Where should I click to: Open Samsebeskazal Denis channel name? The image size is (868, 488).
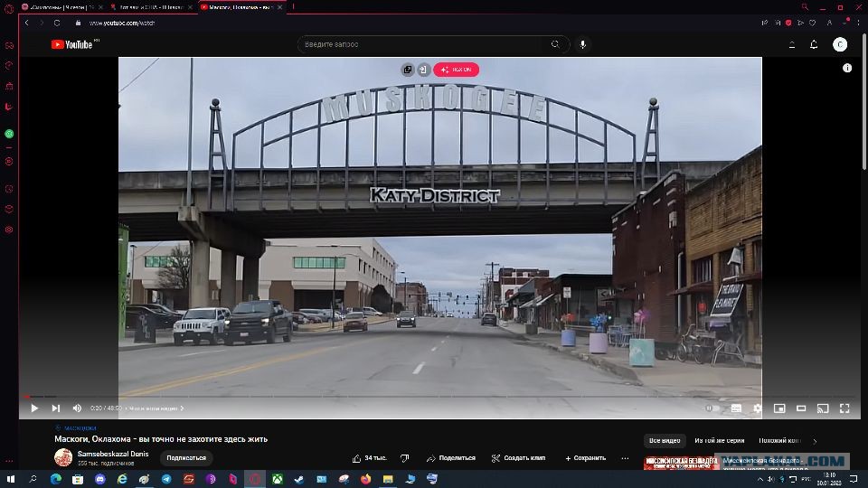(x=113, y=454)
